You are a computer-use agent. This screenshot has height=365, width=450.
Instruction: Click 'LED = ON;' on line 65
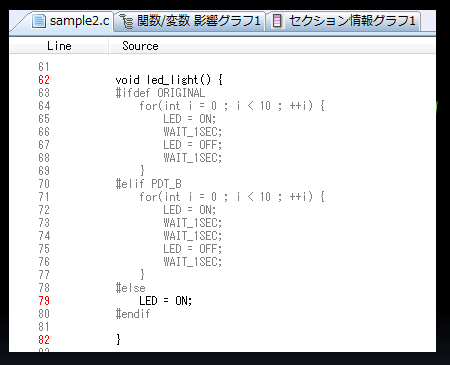190,119
